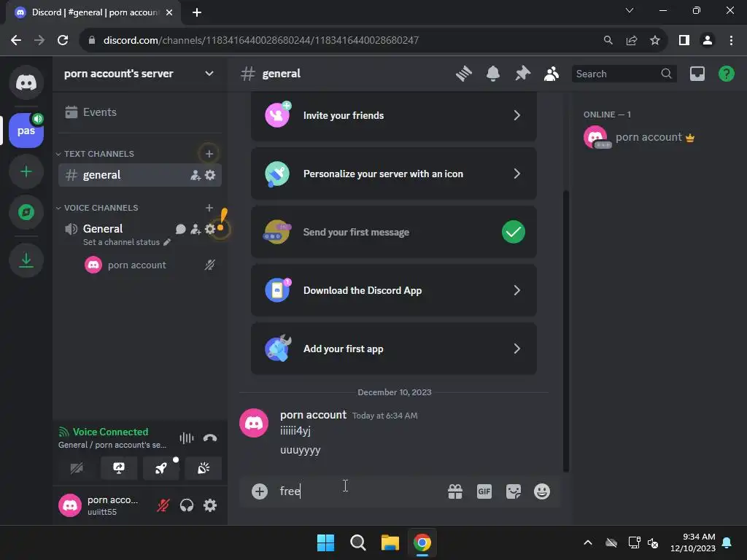
Task: Reload the page in Chrome
Action: point(63,41)
